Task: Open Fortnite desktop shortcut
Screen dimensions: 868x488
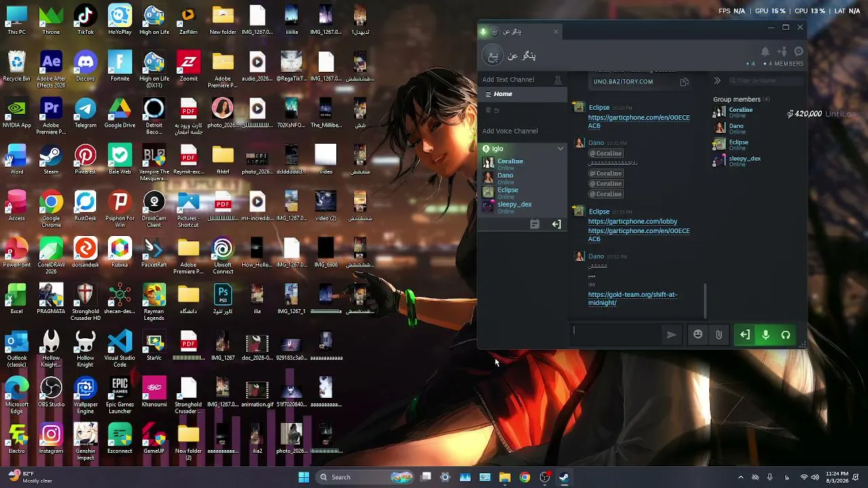Action: [x=120, y=66]
